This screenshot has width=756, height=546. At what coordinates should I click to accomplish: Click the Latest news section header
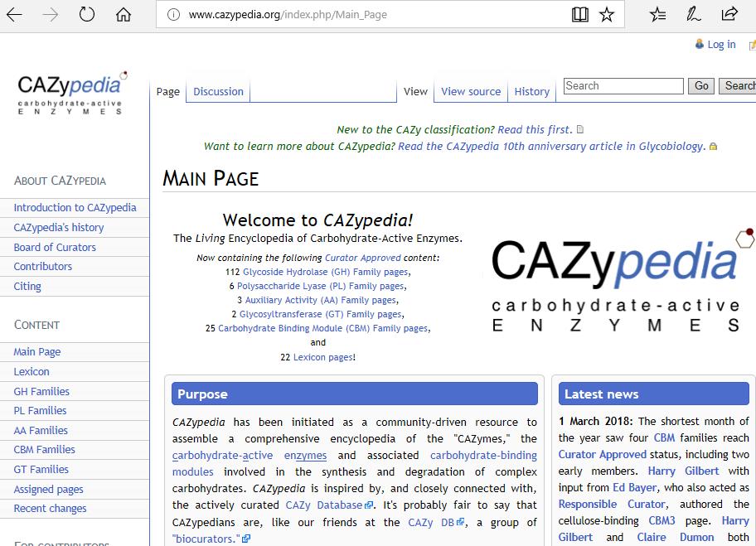click(654, 394)
